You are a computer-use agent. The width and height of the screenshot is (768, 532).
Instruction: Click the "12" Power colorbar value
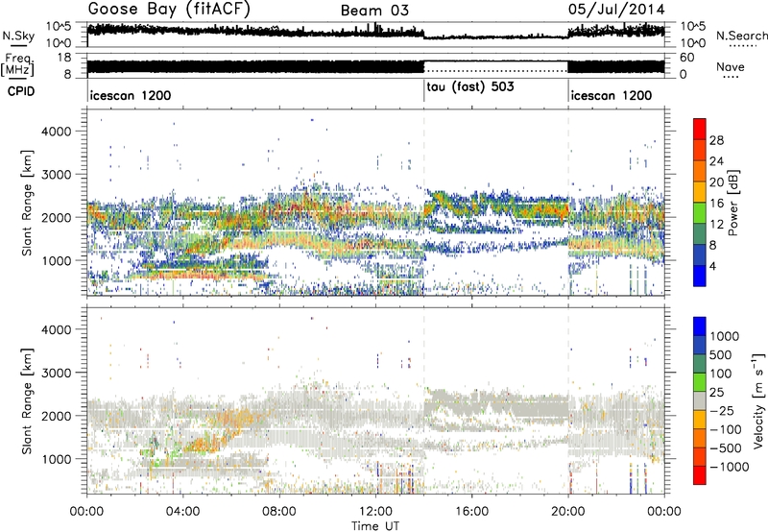(x=716, y=224)
